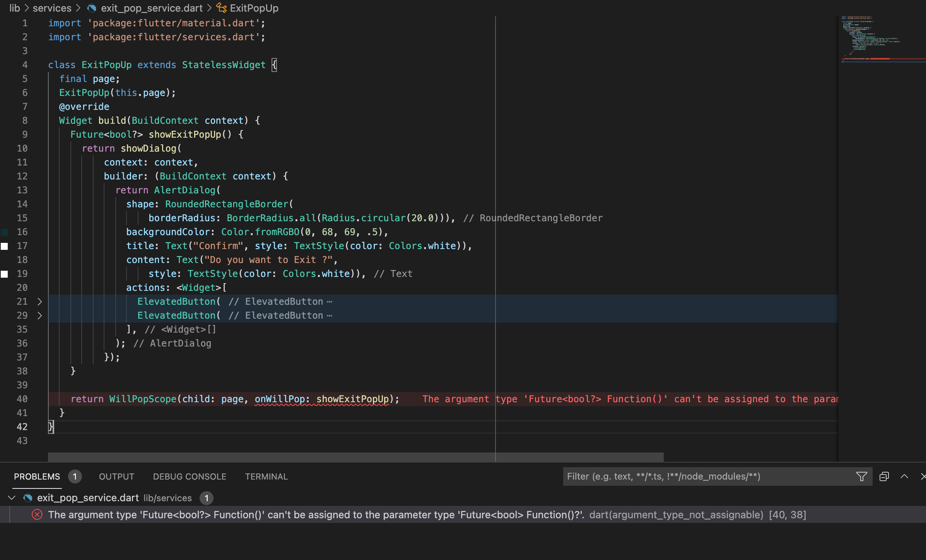Click StatelessWidget on line 4

coord(224,65)
